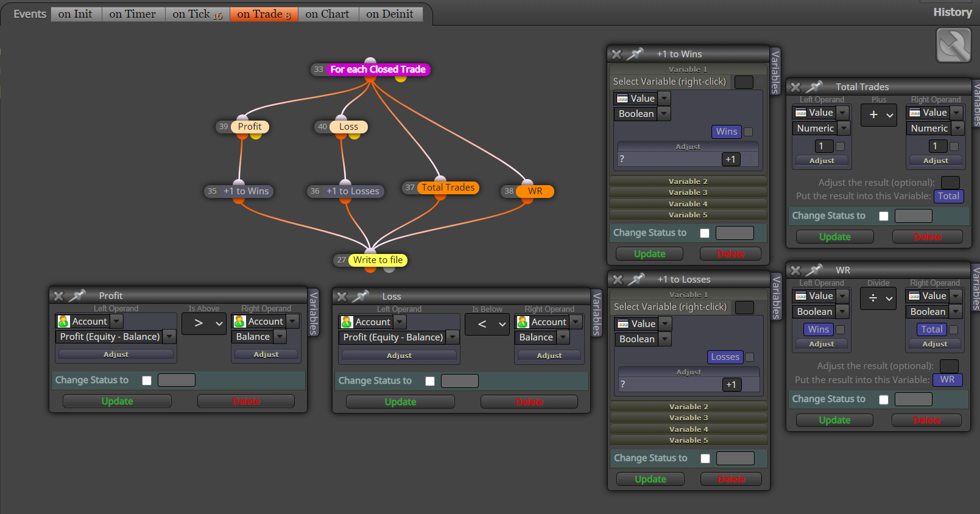Click Update button in the WR panel
Screen dimensions: 980x514
click(834, 420)
